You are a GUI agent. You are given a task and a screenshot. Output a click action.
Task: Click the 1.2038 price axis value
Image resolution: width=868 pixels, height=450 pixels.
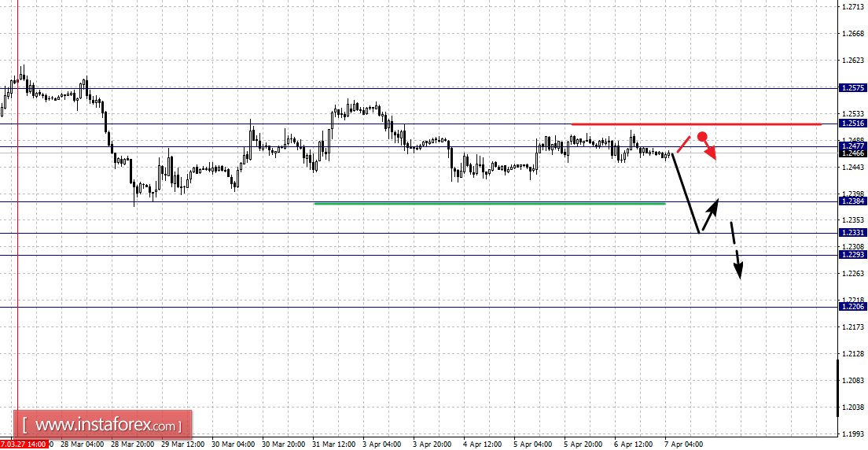(852, 407)
